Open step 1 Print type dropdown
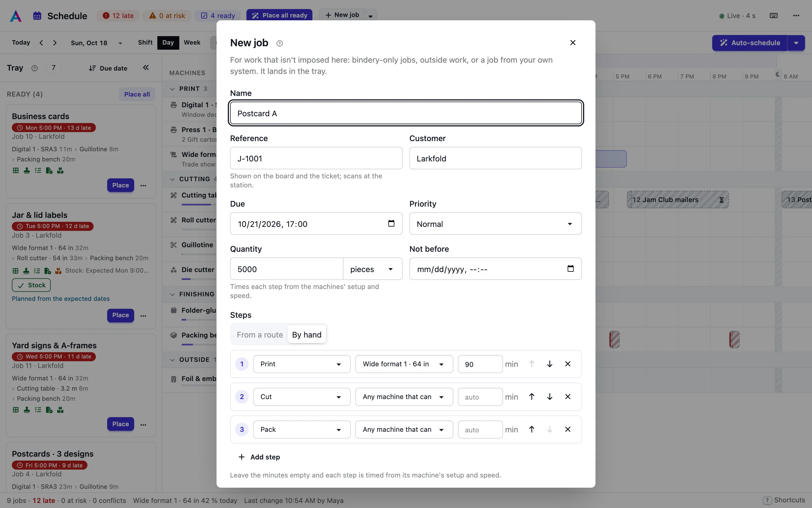Screen dimensions: 812x508 (x=302, y=364)
